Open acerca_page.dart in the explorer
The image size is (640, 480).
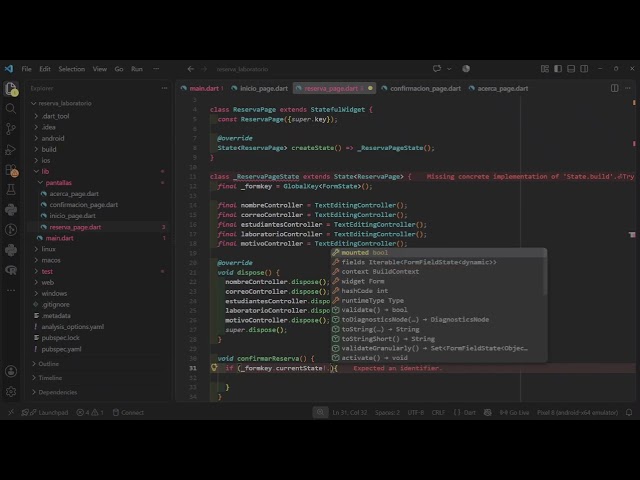(74, 194)
